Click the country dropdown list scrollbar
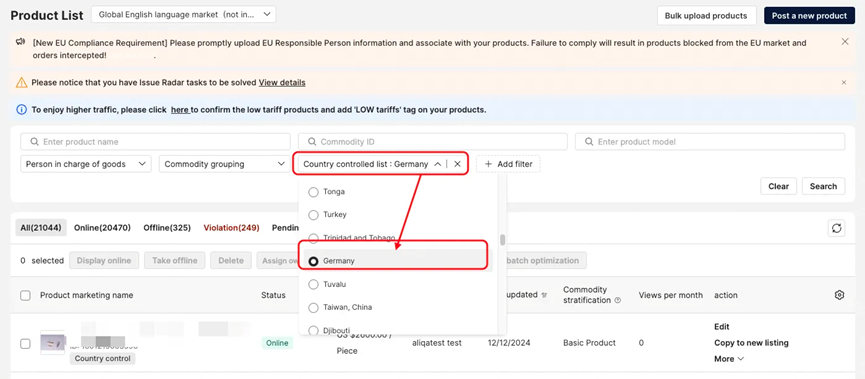The width and height of the screenshot is (865, 379). click(503, 240)
